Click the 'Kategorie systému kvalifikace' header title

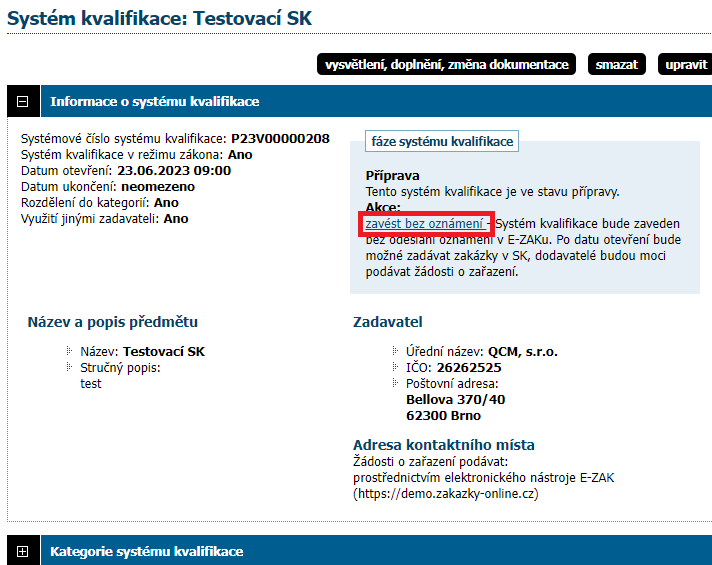(x=146, y=551)
